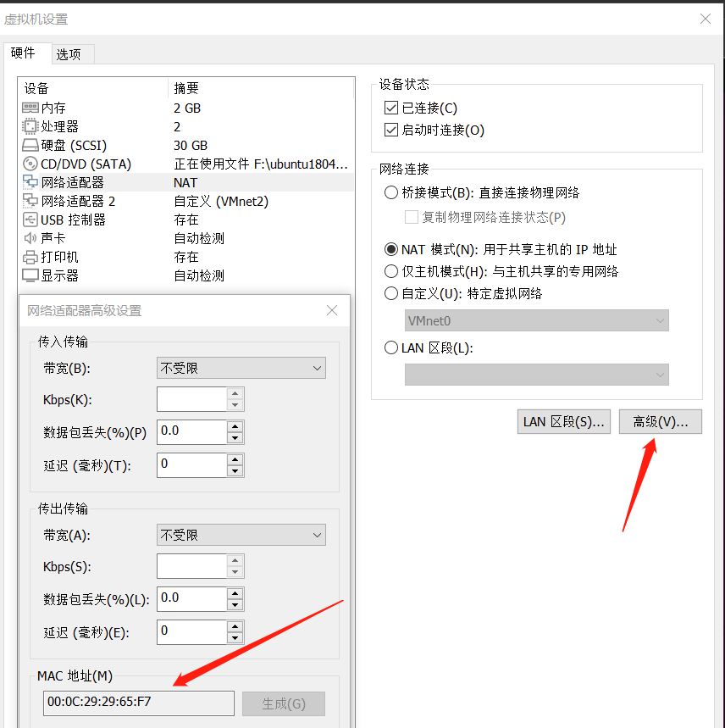Open incoming 带宽(B) dropdown
Image resolution: width=725 pixels, height=728 pixels.
coord(241,368)
